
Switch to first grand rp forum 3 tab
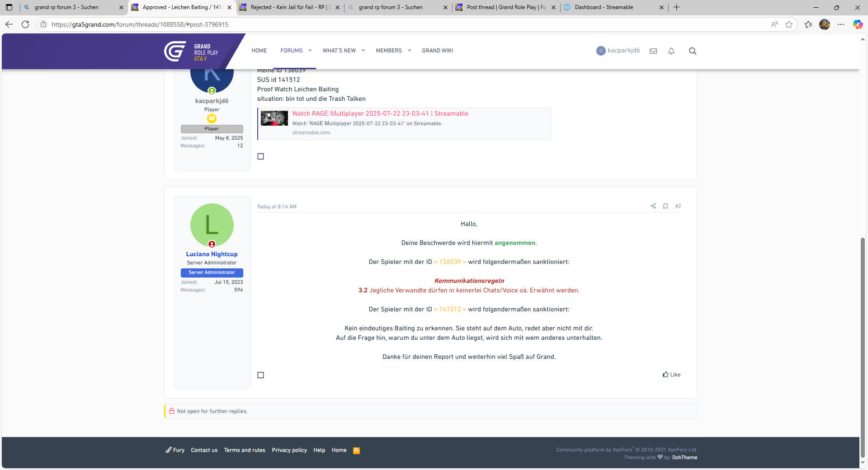[x=74, y=7]
